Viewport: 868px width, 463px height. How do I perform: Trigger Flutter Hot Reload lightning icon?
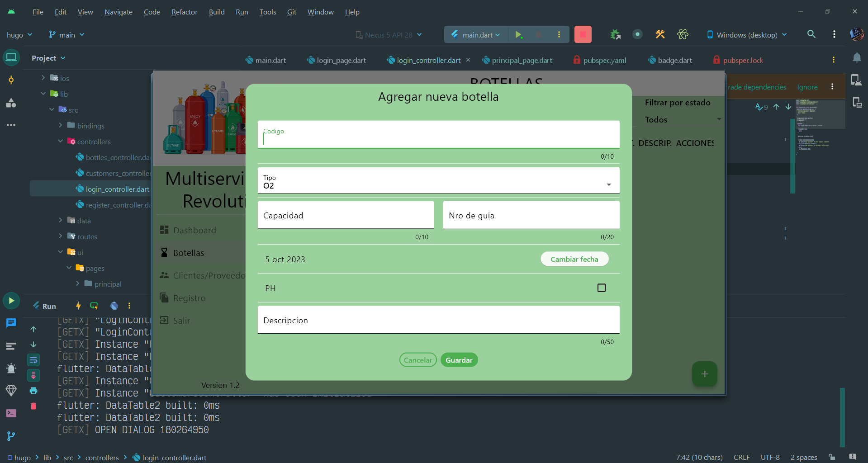pyautogui.click(x=78, y=306)
